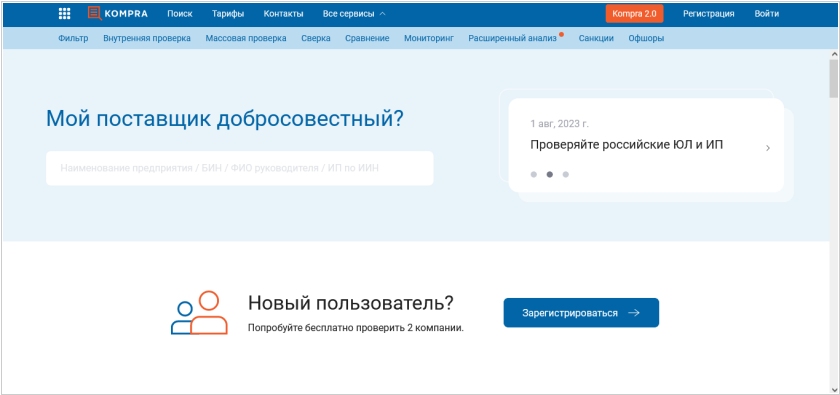This screenshot has height=395, width=840.
Task: Select Массовая проверка
Action: [246, 38]
